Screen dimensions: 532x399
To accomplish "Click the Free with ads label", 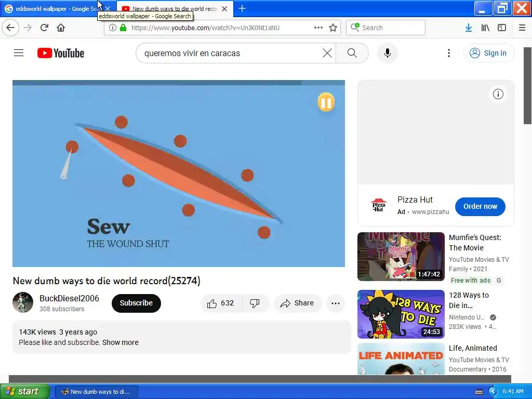I will [470, 280].
